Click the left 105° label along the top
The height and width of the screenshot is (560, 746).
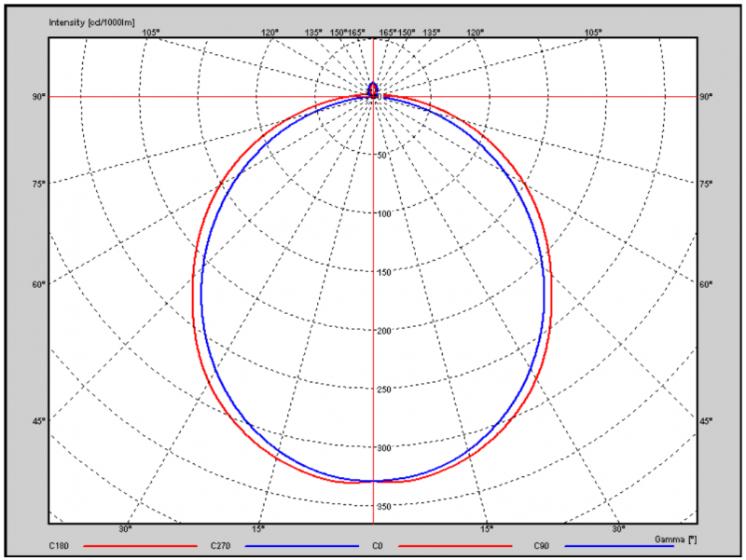[151, 33]
